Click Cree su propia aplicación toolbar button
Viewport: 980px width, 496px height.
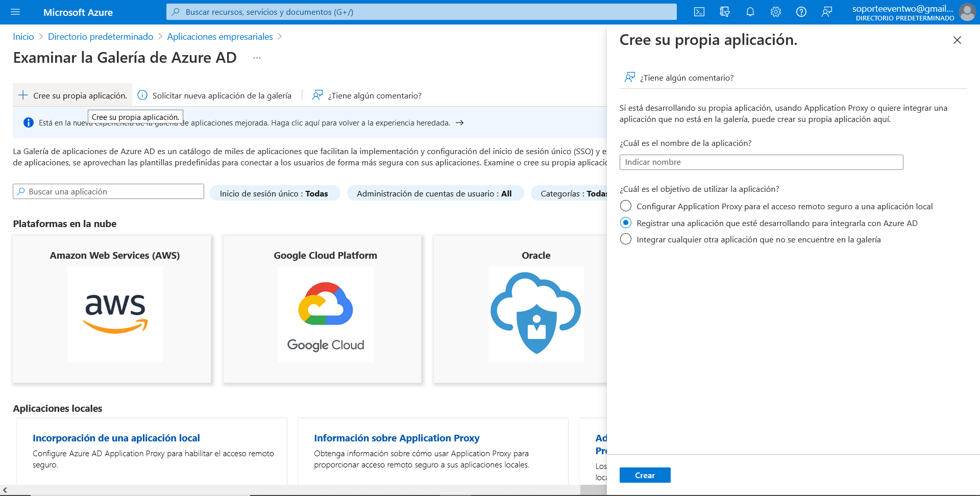coord(72,95)
